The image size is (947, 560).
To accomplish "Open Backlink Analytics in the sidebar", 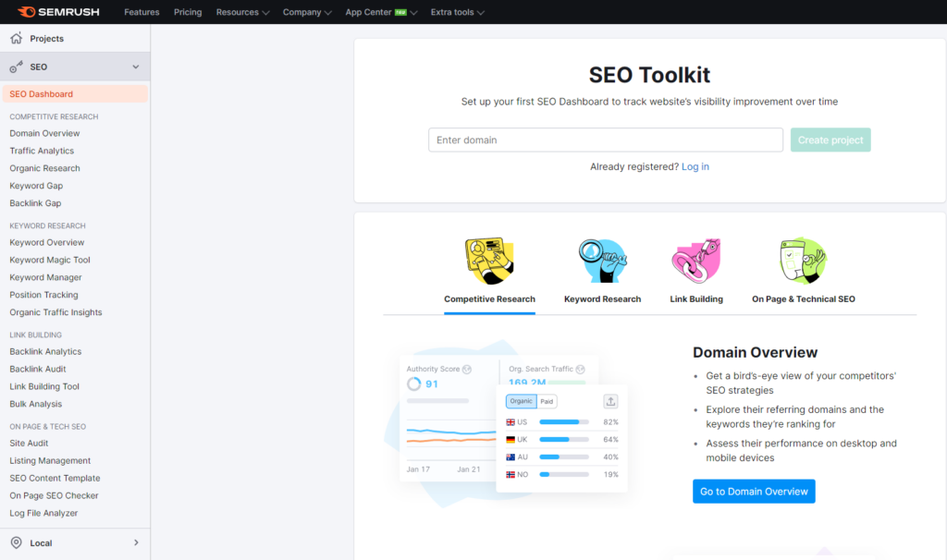I will [45, 352].
